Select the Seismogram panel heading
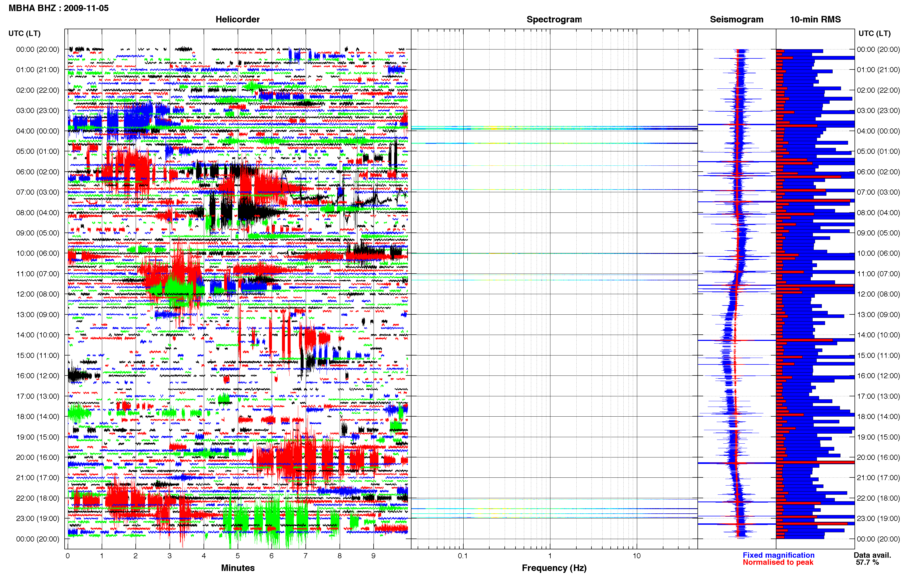The width and height of the screenshot is (924, 578). 736,19
